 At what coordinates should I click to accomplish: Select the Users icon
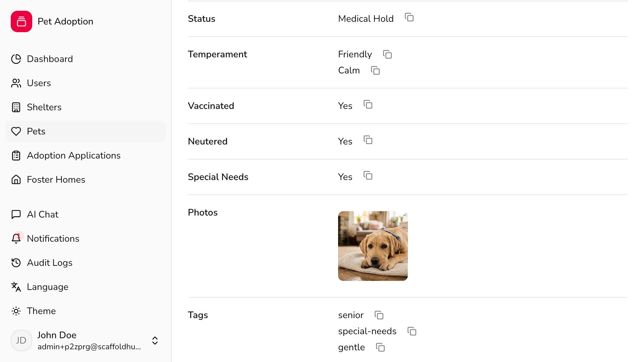click(x=16, y=83)
